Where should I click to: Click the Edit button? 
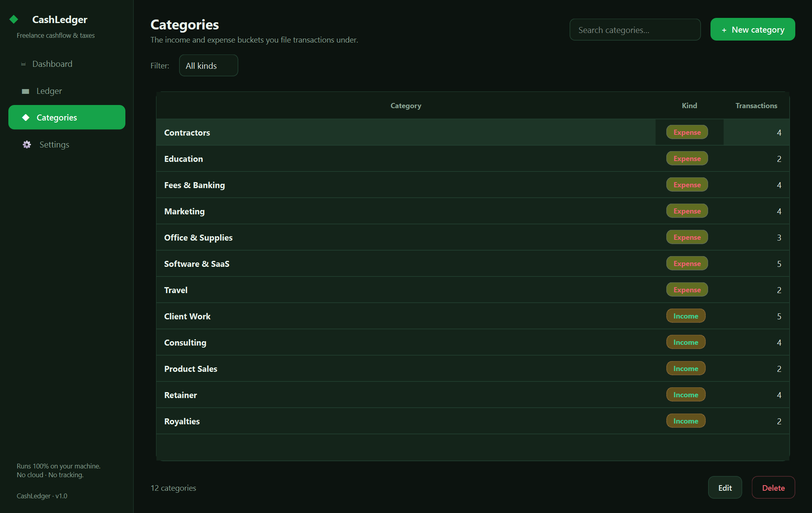pyautogui.click(x=725, y=488)
